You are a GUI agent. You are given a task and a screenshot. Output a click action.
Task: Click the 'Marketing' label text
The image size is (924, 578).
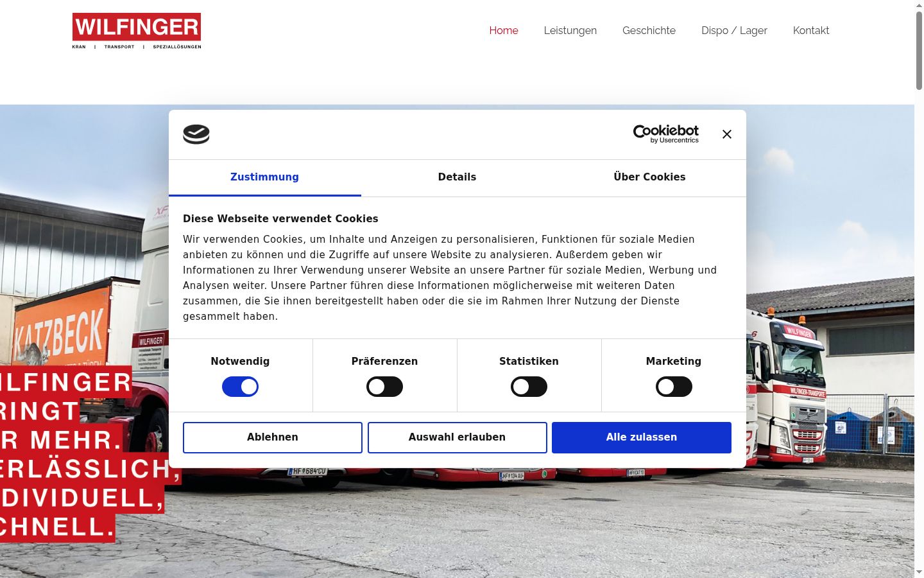click(x=674, y=362)
